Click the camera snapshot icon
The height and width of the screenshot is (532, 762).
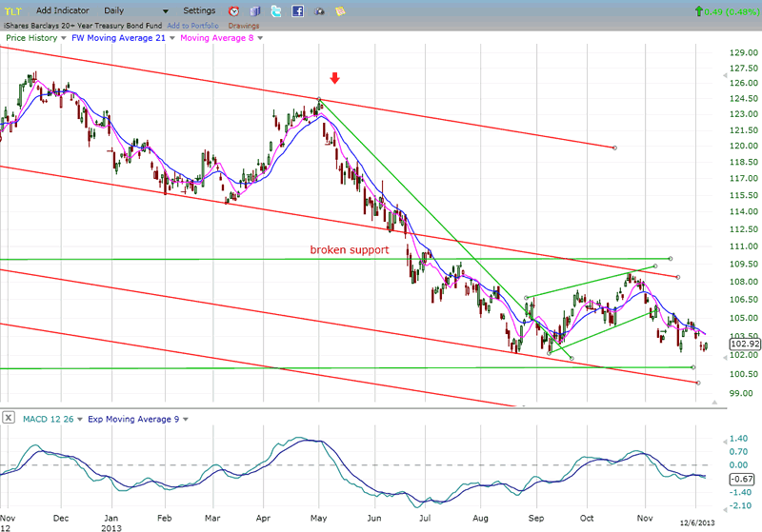(x=319, y=10)
